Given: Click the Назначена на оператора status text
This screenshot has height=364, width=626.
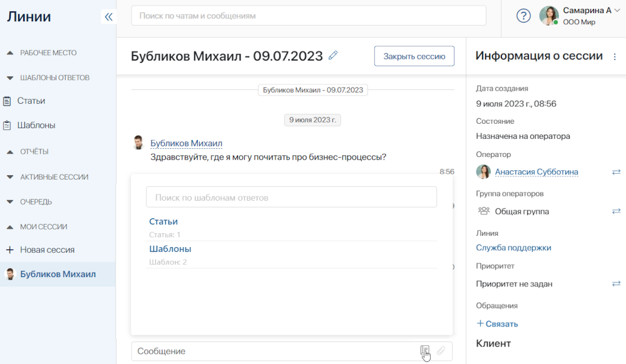Looking at the screenshot, I should [x=523, y=136].
